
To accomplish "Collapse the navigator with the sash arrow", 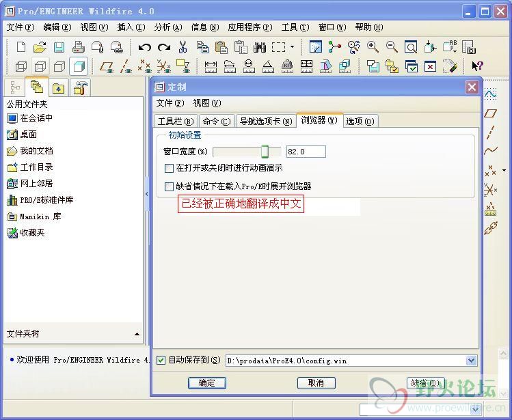I will (146, 194).
